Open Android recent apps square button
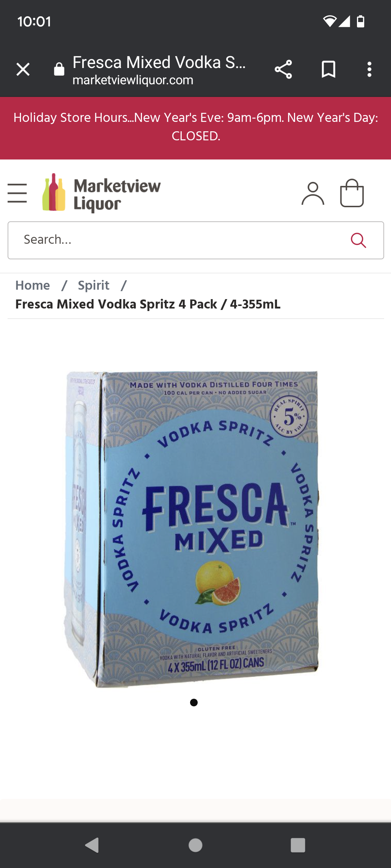The height and width of the screenshot is (868, 391). (298, 845)
